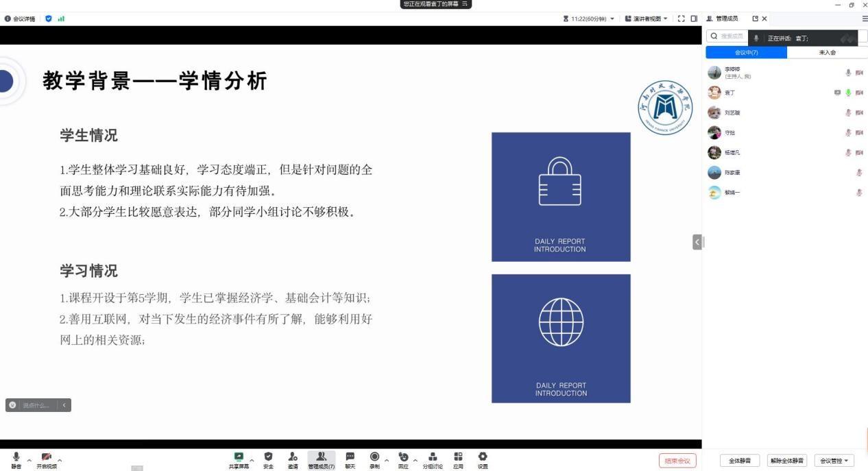Click the 全体静音 mute all button
Screen dimensions: 868x471
(739, 461)
